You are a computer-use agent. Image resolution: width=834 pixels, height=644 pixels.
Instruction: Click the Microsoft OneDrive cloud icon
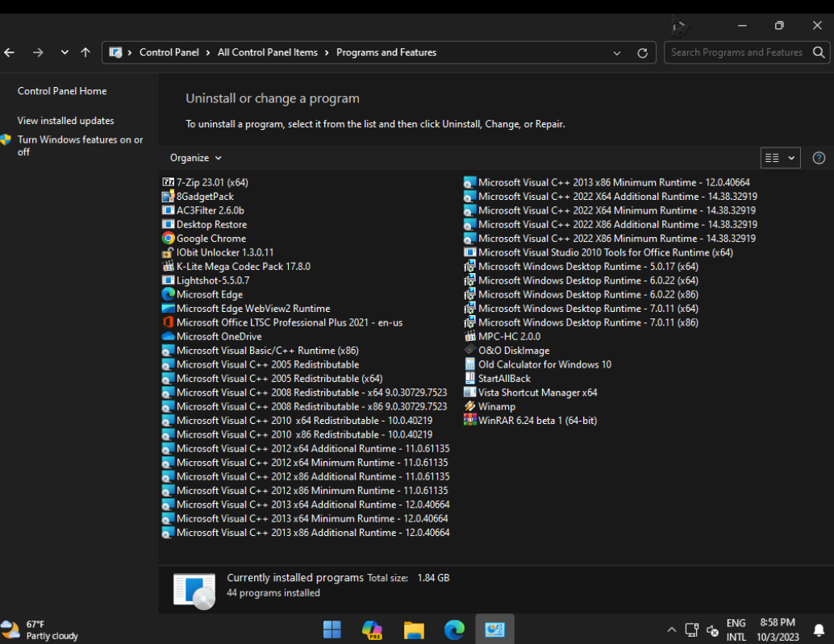click(168, 336)
